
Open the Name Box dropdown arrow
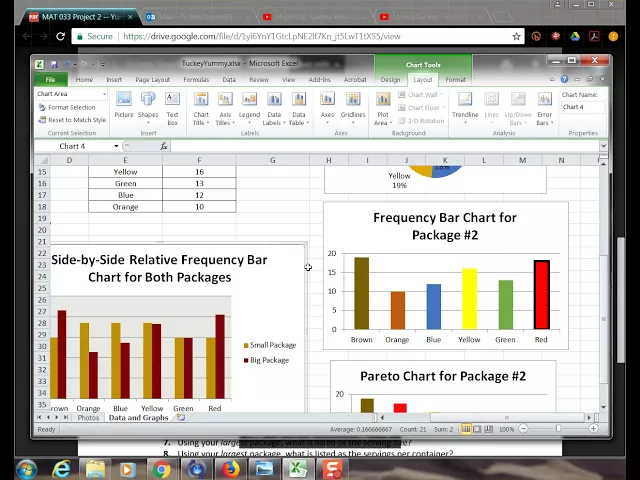pos(116,146)
